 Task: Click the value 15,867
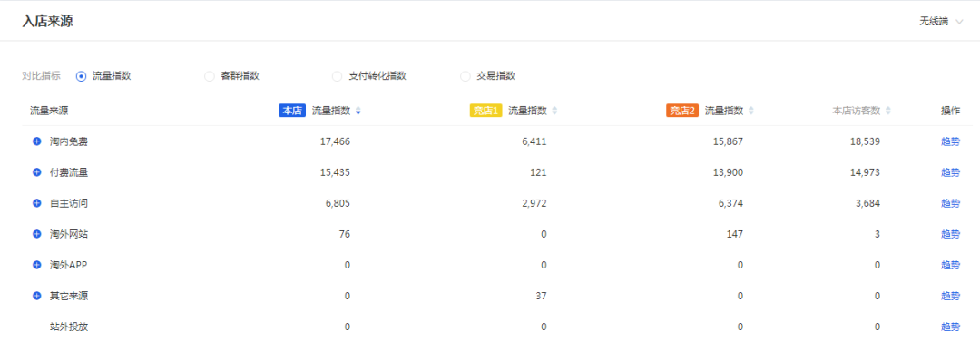[x=728, y=141]
